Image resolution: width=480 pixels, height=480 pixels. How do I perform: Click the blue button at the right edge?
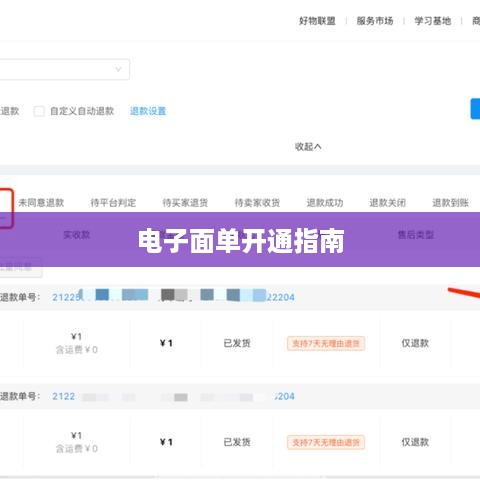pyautogui.click(x=475, y=109)
